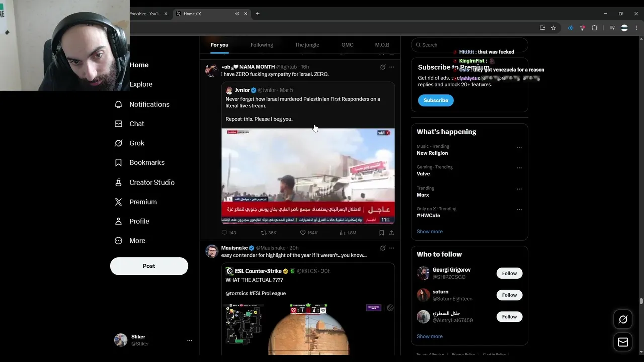Open Sliker account avatar in sidebar

(x=121, y=340)
